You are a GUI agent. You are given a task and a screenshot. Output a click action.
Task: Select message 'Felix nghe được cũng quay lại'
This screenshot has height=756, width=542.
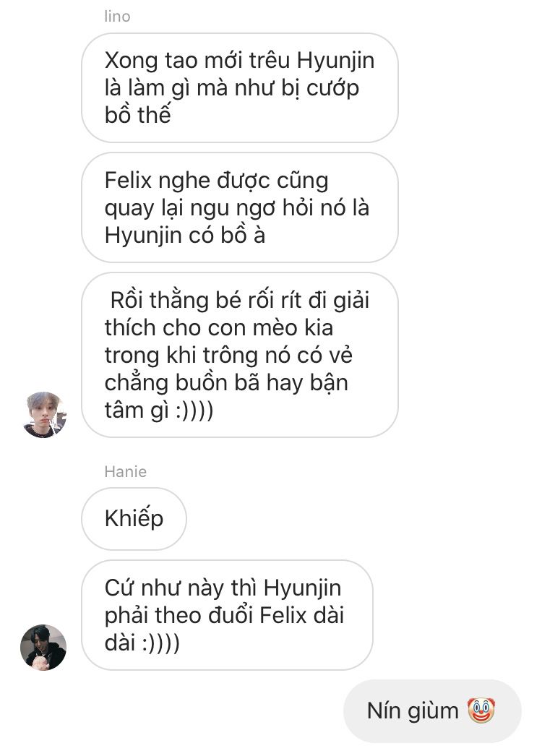240,207
